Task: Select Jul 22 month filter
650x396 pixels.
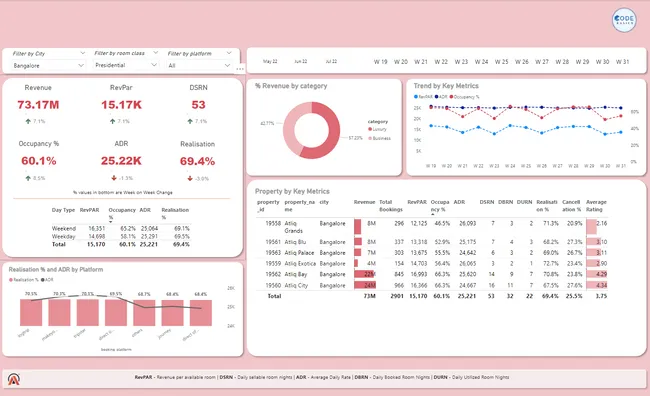Action: pos(331,61)
